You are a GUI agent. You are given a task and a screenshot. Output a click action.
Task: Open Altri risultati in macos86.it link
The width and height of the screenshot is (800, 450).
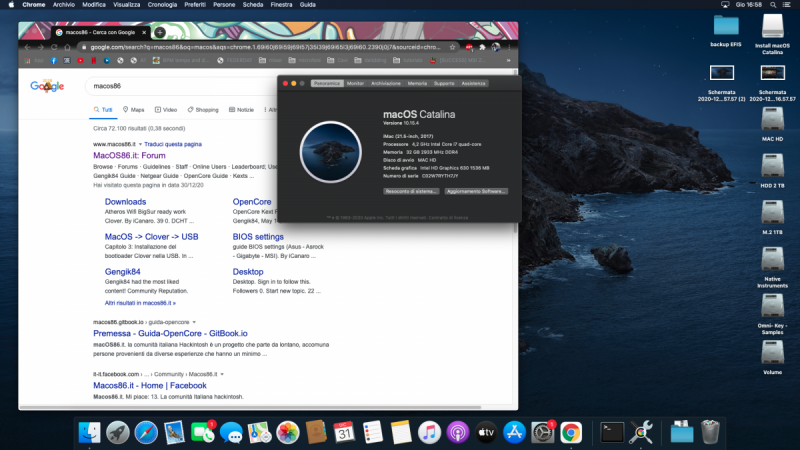140,303
